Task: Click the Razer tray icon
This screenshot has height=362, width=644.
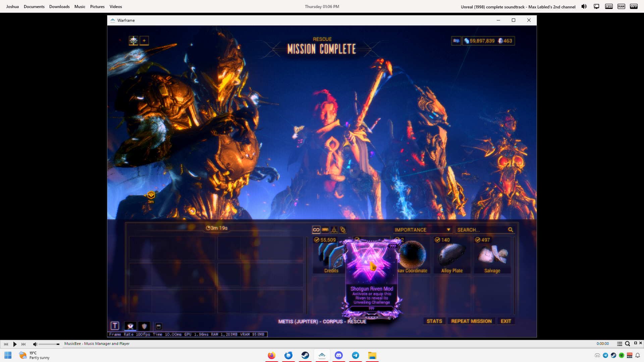Action: (x=622, y=355)
